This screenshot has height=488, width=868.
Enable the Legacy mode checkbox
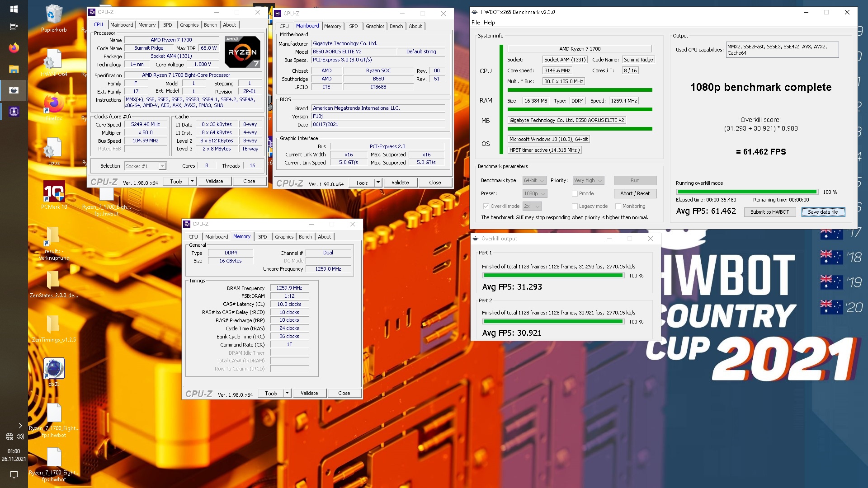(x=575, y=206)
